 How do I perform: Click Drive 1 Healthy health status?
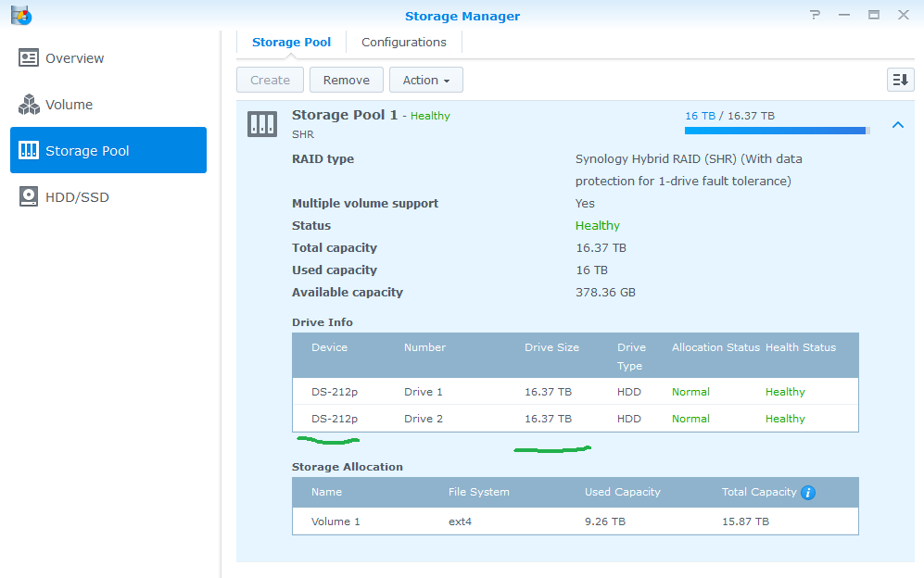785,392
